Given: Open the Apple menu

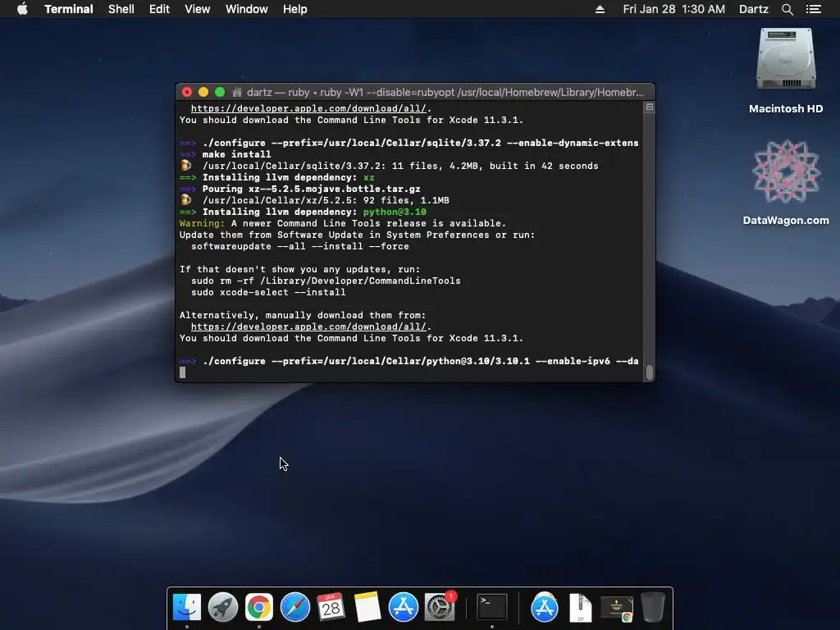Looking at the screenshot, I should click(22, 9).
